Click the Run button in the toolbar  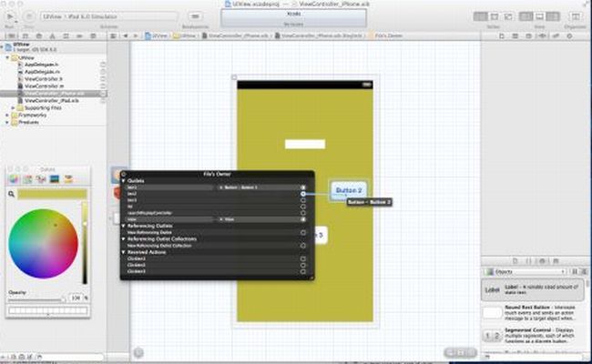[10, 16]
